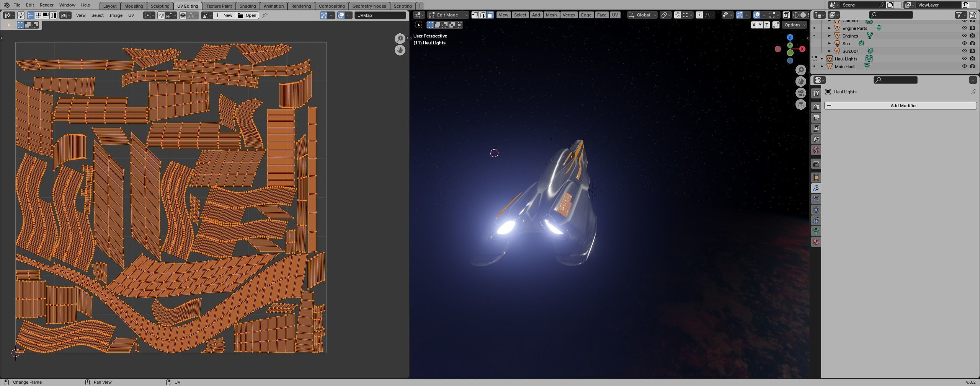This screenshot has width=980, height=386.
Task: Open the Render properties tab
Action: 816,107
